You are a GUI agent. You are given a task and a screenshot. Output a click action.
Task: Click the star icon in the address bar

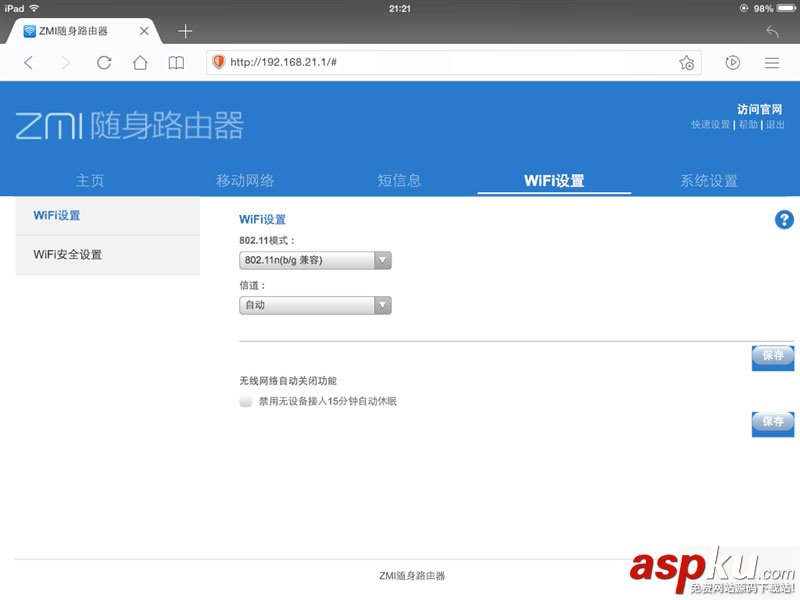click(687, 62)
